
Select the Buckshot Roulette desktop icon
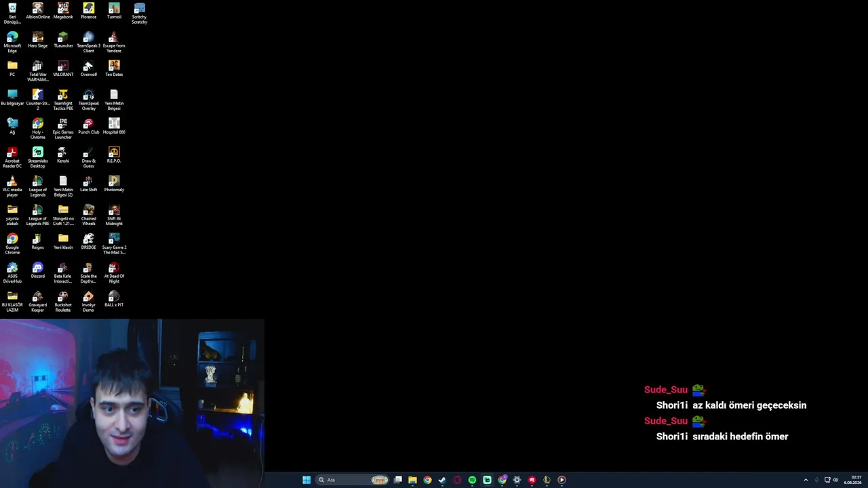(63, 300)
